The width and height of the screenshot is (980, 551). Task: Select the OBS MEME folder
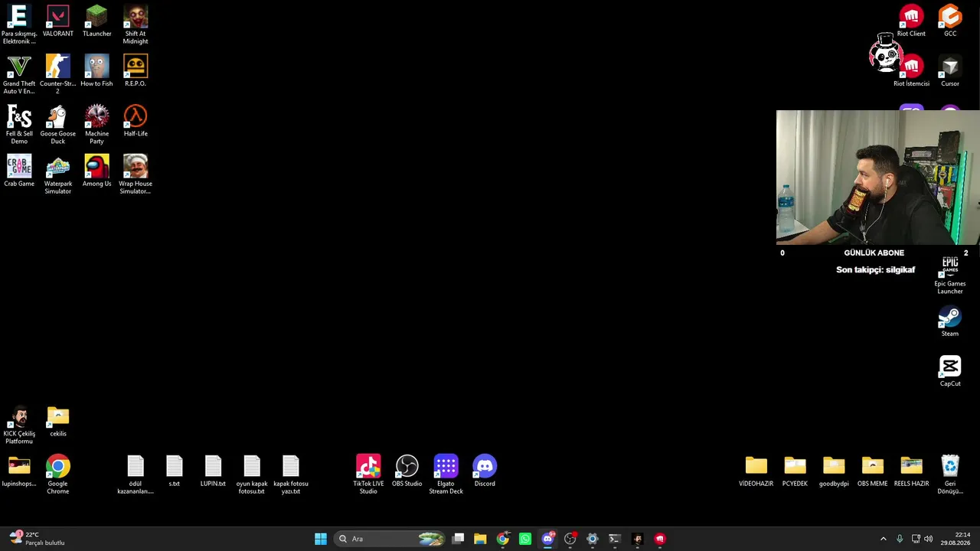point(873,471)
